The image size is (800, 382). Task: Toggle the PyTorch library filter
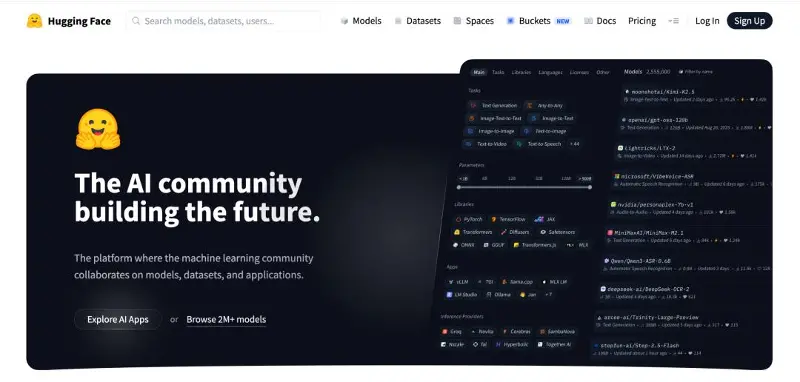pos(468,219)
